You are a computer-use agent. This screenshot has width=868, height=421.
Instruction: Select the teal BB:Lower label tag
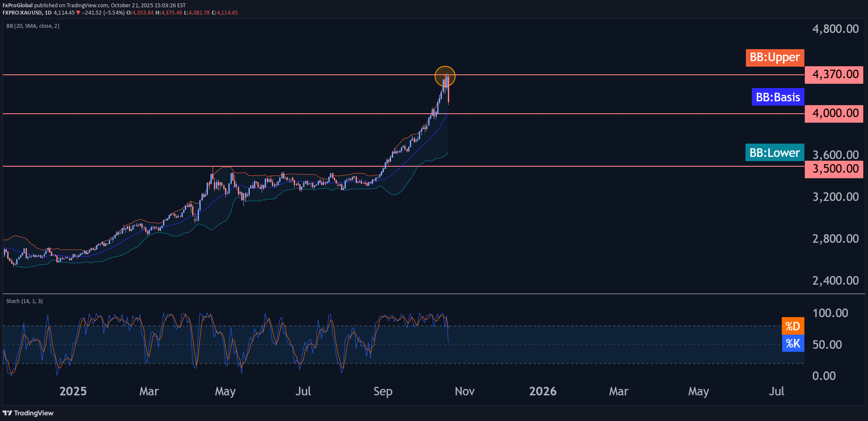pyautogui.click(x=774, y=153)
